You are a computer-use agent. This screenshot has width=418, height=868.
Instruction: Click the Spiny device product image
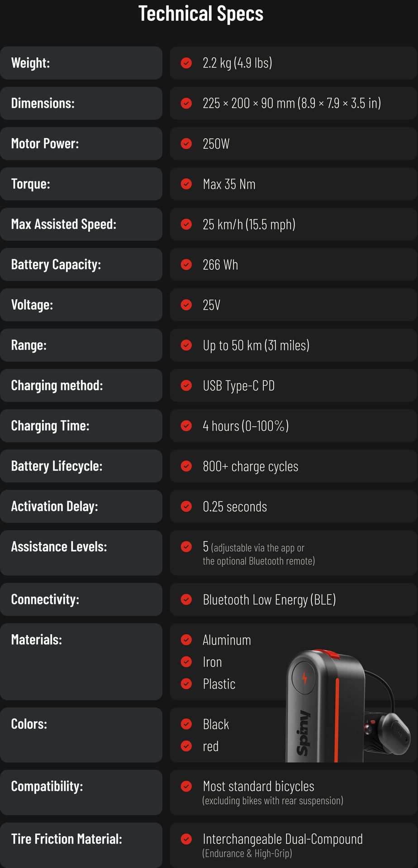[347, 706]
